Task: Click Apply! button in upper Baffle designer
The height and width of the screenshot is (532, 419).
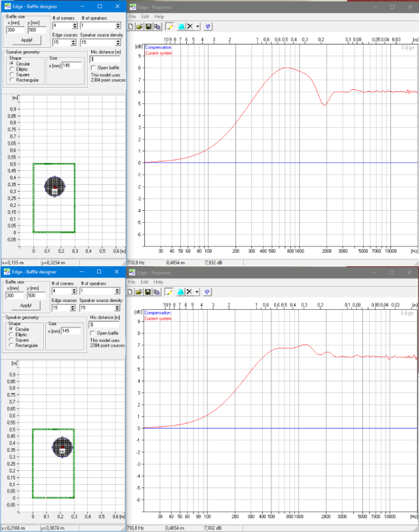Action: coord(27,40)
